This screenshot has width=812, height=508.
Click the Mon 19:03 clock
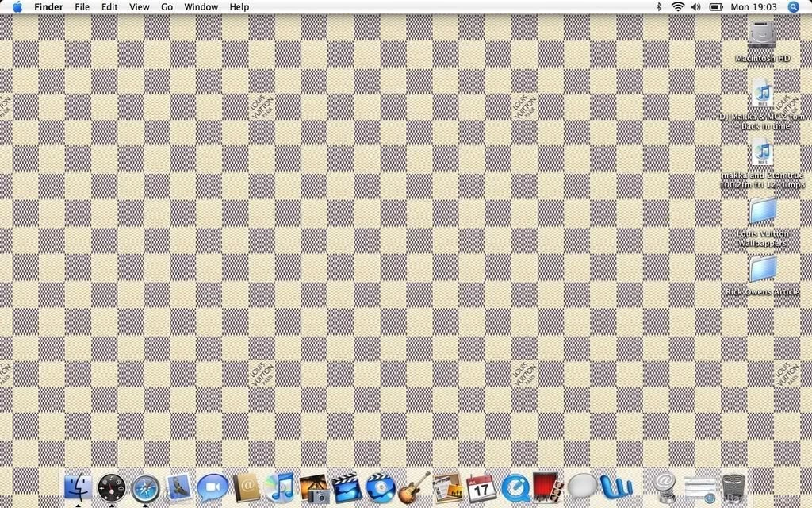click(753, 6)
